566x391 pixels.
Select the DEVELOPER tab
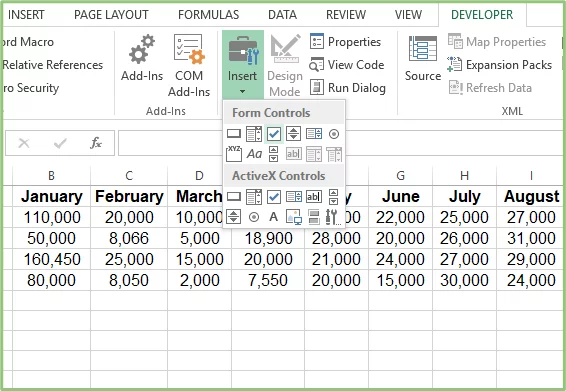point(482,15)
